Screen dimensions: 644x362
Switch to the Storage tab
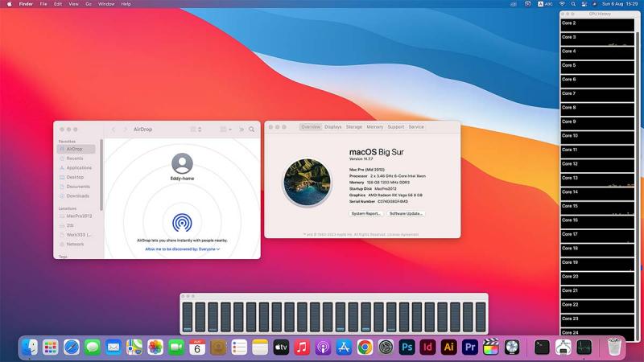pos(354,127)
